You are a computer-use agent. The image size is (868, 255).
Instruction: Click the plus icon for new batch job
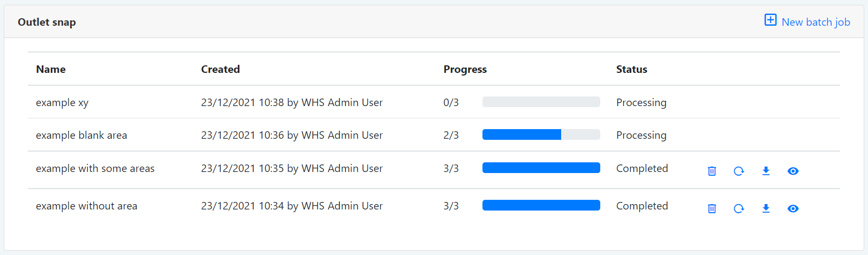coord(770,20)
